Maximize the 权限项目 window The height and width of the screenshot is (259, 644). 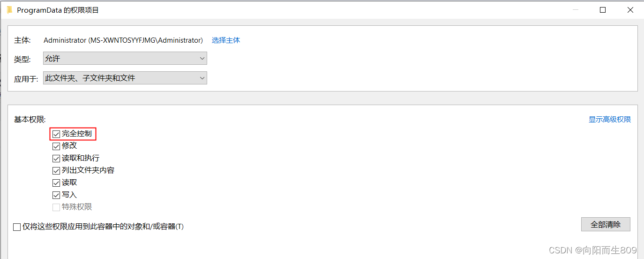603,10
